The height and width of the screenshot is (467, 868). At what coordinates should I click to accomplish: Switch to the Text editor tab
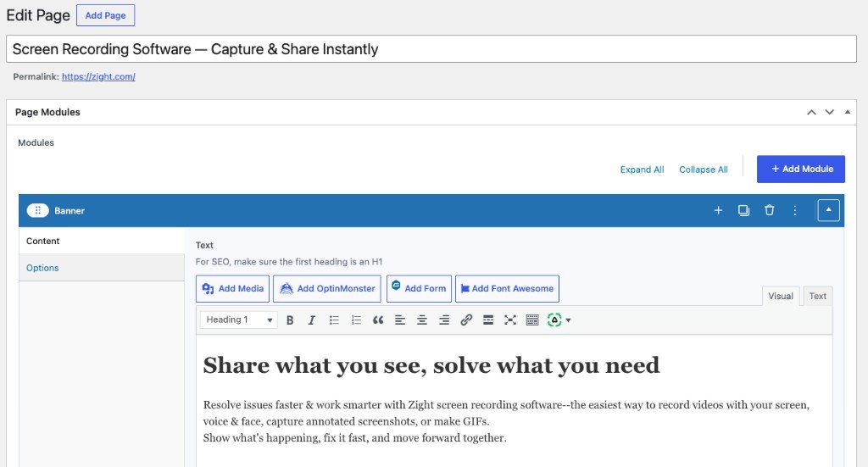click(x=818, y=296)
